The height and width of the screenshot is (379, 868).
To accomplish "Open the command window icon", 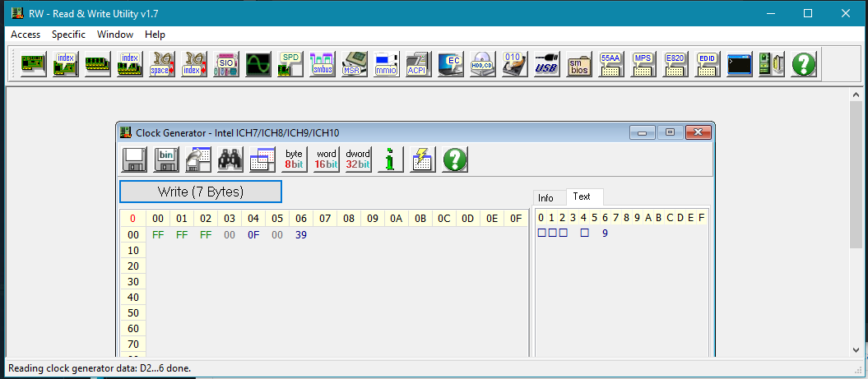I will coord(740,64).
